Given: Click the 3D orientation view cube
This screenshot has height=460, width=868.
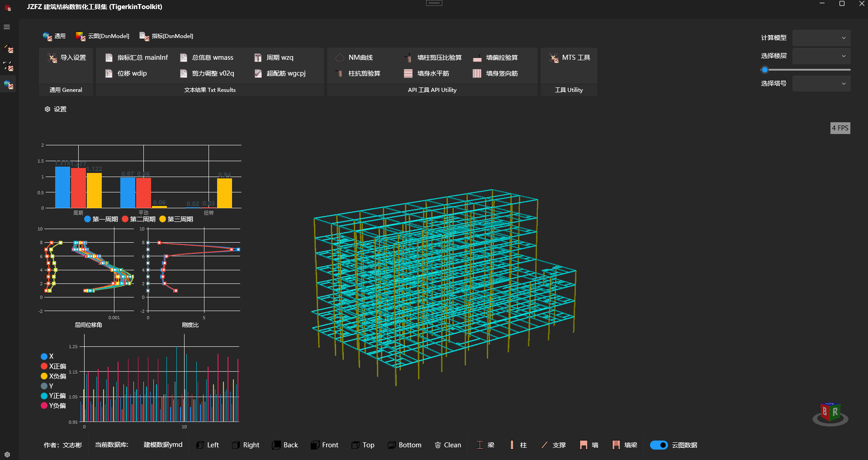Looking at the screenshot, I should (830, 413).
